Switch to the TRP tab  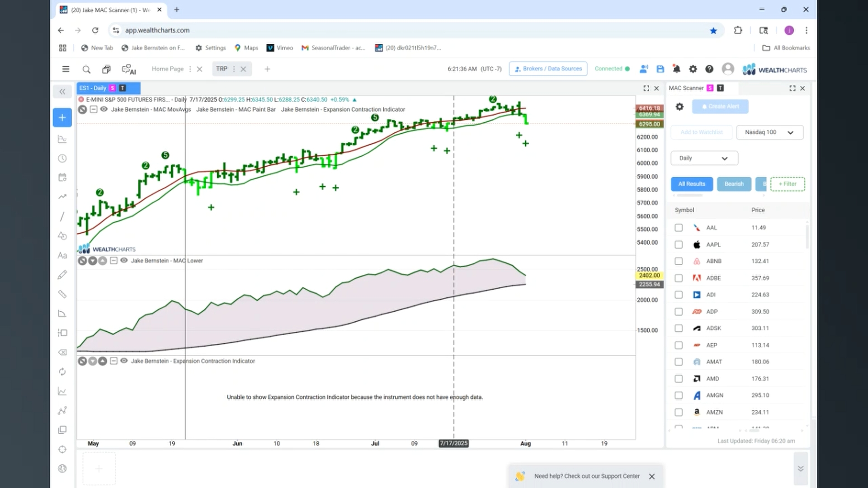[x=222, y=69]
